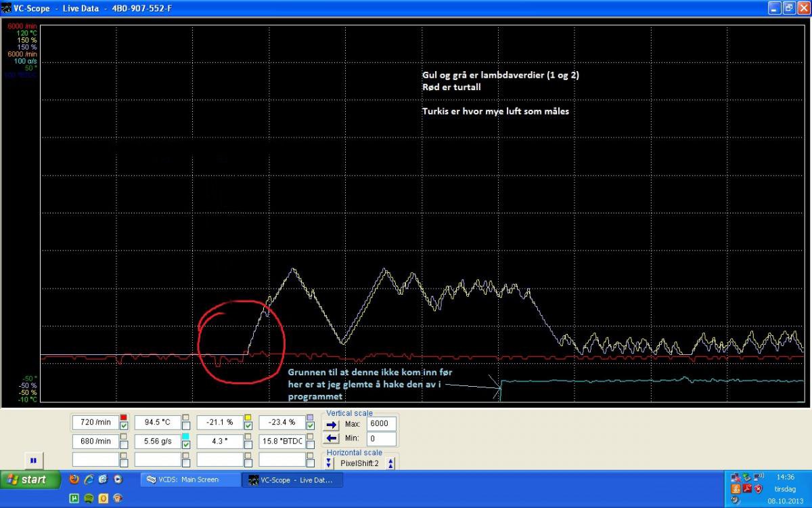The height and width of the screenshot is (508, 812).
Task: Click the Vertical scale left arrow button
Action: pyautogui.click(x=332, y=438)
